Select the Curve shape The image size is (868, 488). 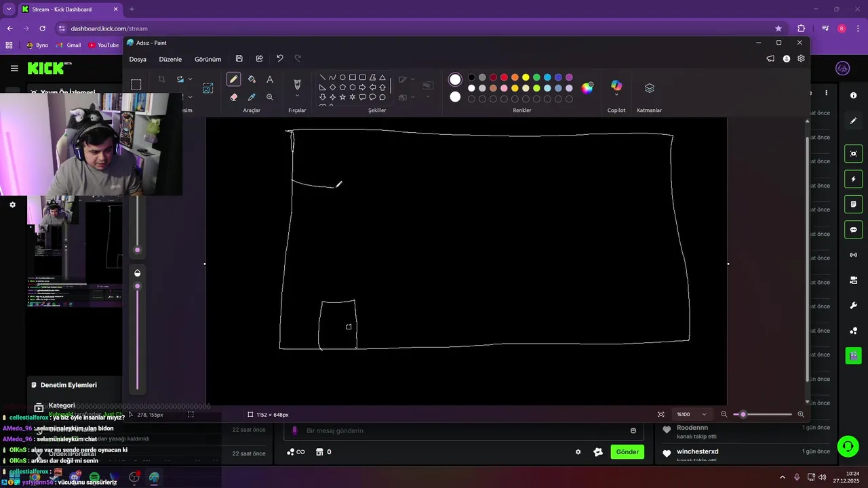click(332, 77)
